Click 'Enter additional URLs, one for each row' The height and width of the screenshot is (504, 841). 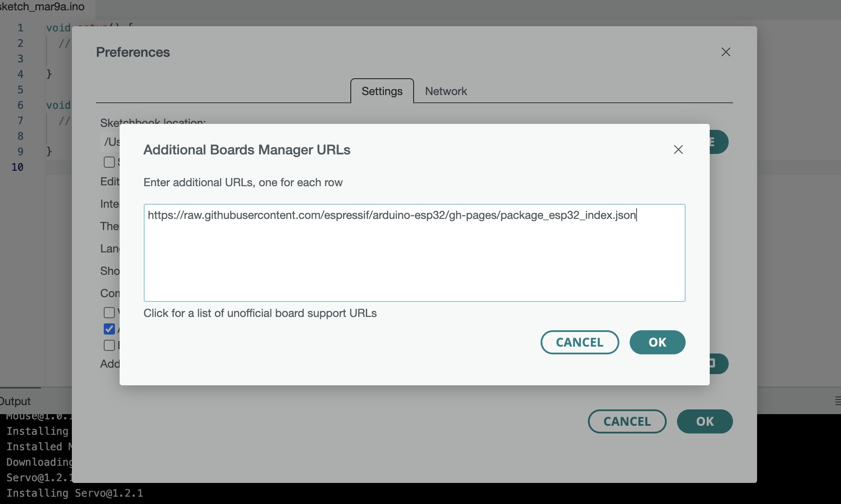(243, 182)
